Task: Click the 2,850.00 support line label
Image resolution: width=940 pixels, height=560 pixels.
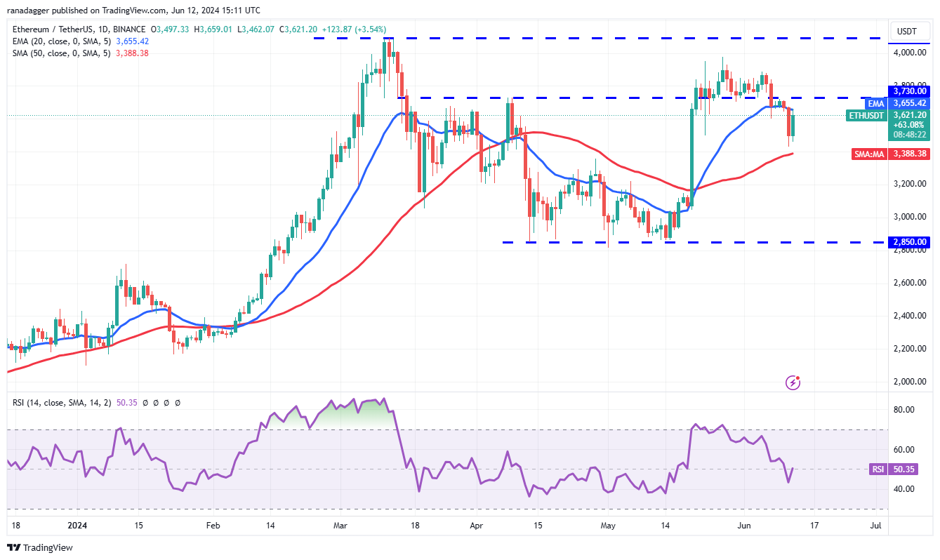Action: coord(910,242)
